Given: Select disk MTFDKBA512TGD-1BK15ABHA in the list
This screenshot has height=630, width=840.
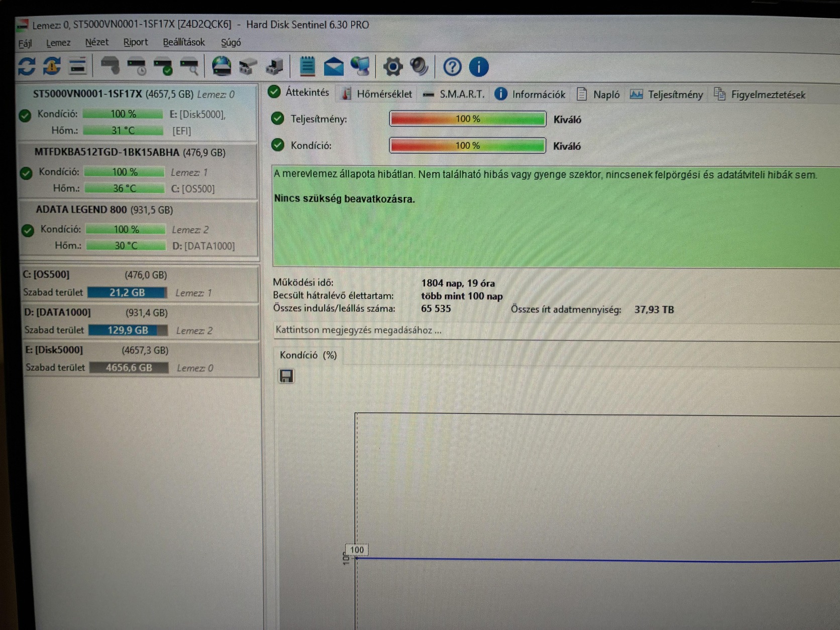Looking at the screenshot, I should (x=138, y=170).
